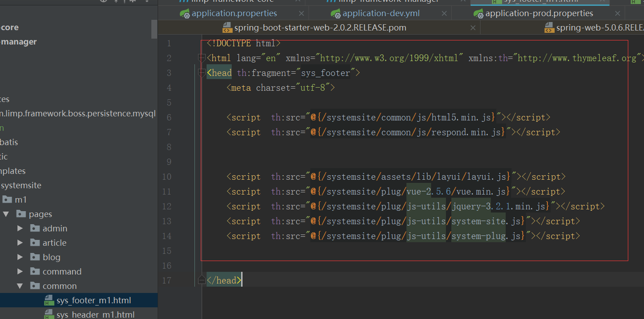
Task: Click the Spring leaf icon on application-prod.properties tab
Action: point(478,13)
